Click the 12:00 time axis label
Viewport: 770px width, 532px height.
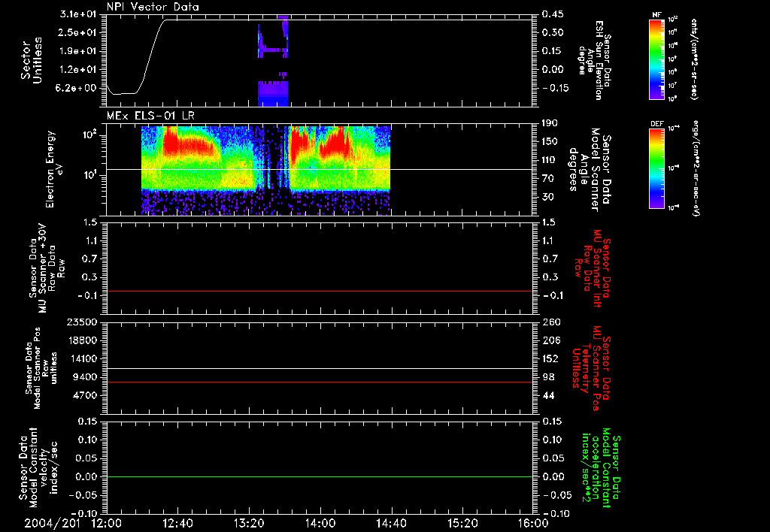[x=106, y=523]
